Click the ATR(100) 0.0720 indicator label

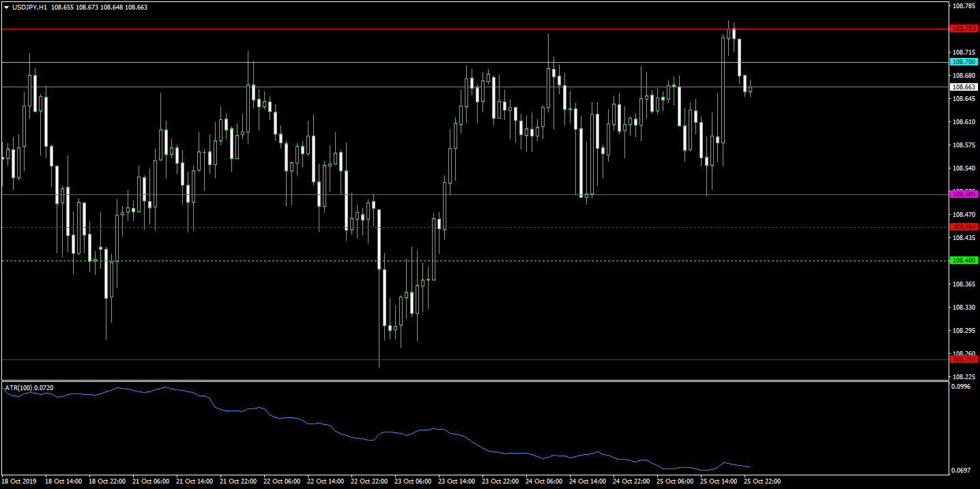pos(29,387)
